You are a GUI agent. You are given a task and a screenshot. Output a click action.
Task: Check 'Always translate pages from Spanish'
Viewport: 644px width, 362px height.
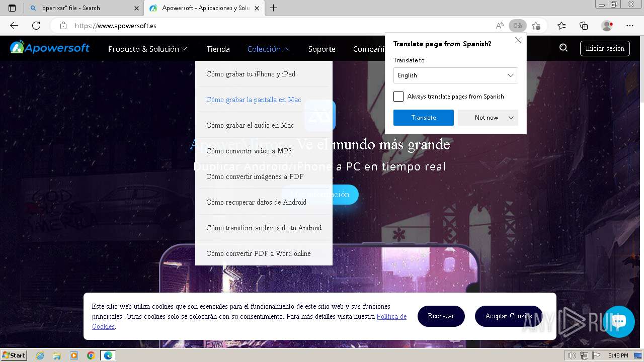(398, 97)
